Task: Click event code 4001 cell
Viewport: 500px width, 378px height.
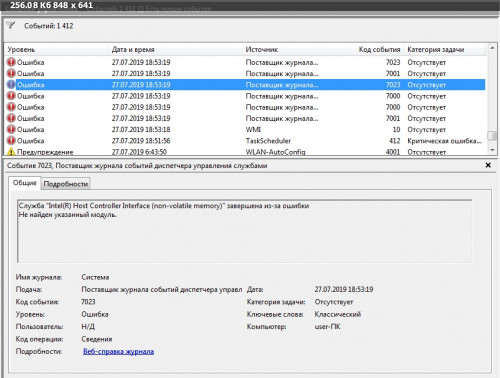Action: click(393, 152)
